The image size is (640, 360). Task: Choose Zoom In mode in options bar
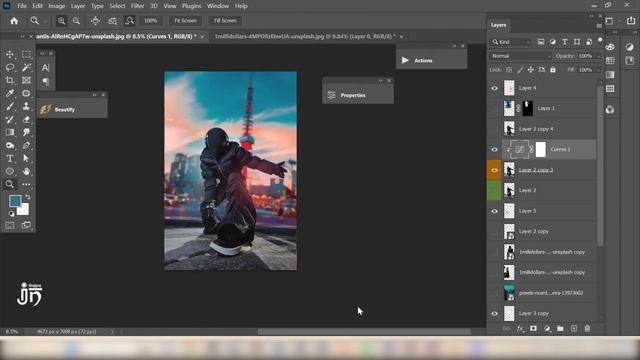(61, 21)
